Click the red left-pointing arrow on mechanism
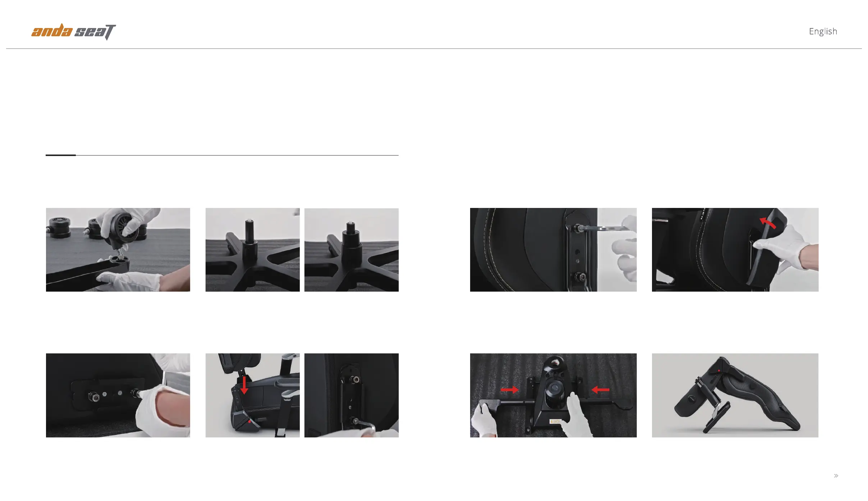This screenshot has height=501, width=868. pyautogui.click(x=601, y=390)
